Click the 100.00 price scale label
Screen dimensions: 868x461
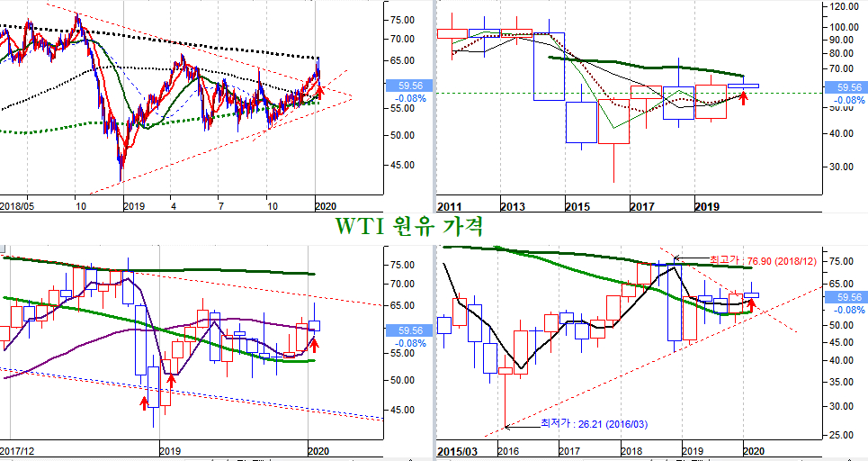845,27
